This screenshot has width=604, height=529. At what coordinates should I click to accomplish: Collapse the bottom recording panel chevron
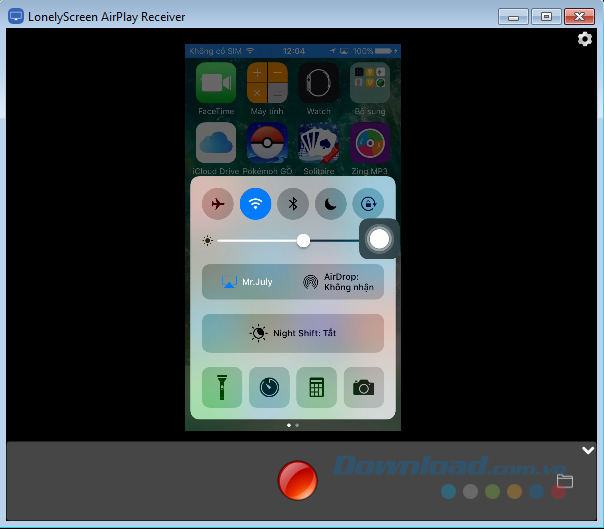click(589, 451)
